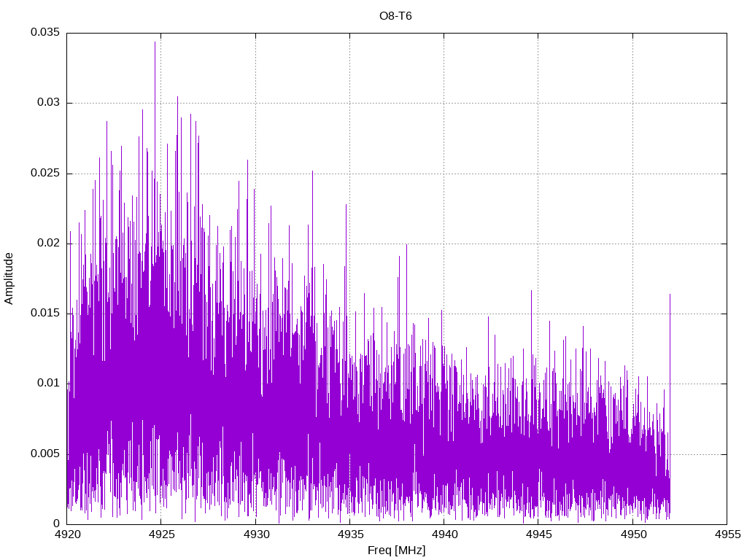Image resolution: width=747 pixels, height=560 pixels.
Task: Click the 4945 x-axis tick label
Action: [x=538, y=534]
